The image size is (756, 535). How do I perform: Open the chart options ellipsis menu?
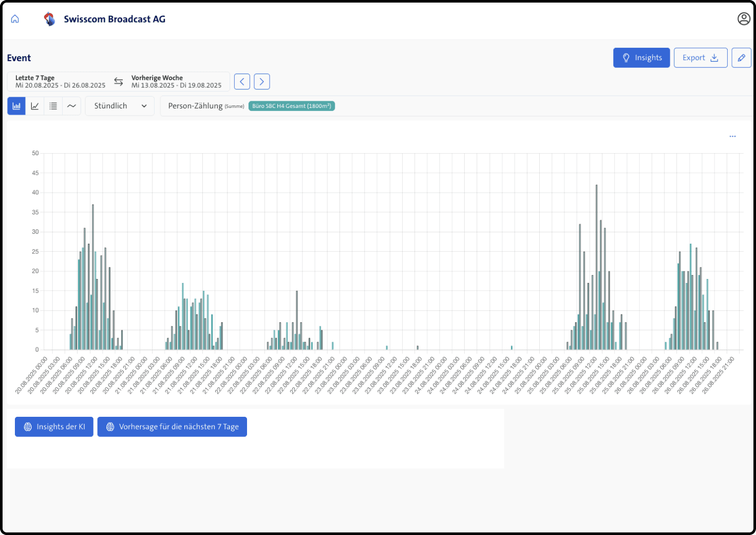pos(733,136)
